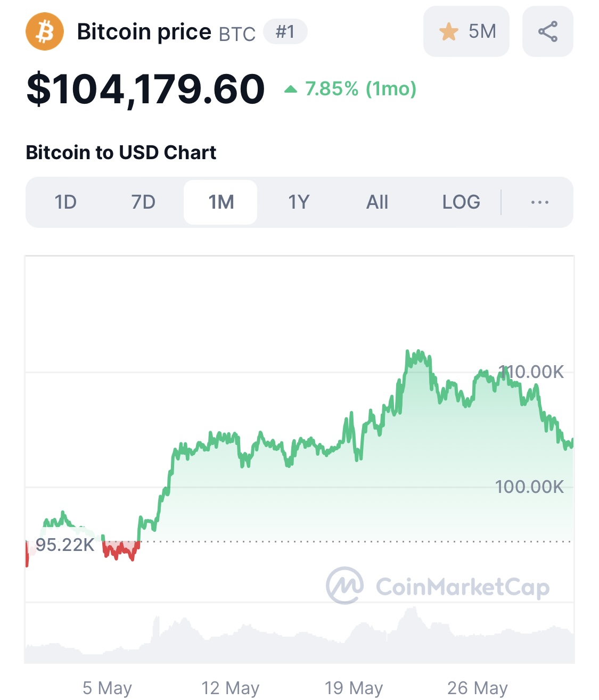Click the 5M watchlist count button

pos(466,31)
